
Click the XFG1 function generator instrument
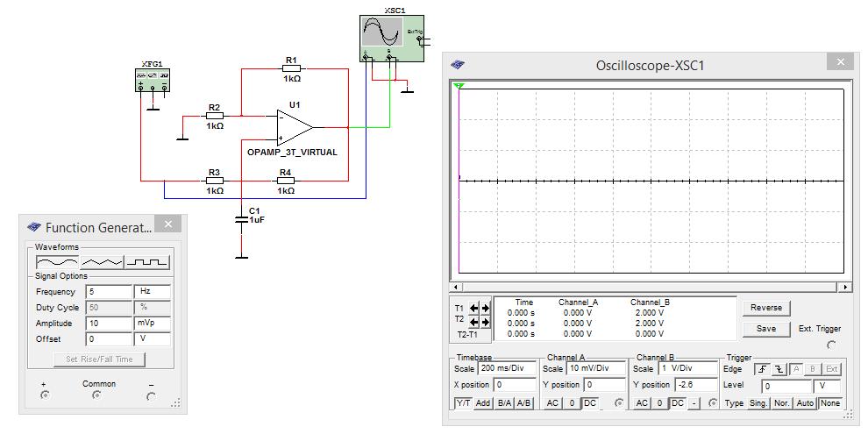153,80
